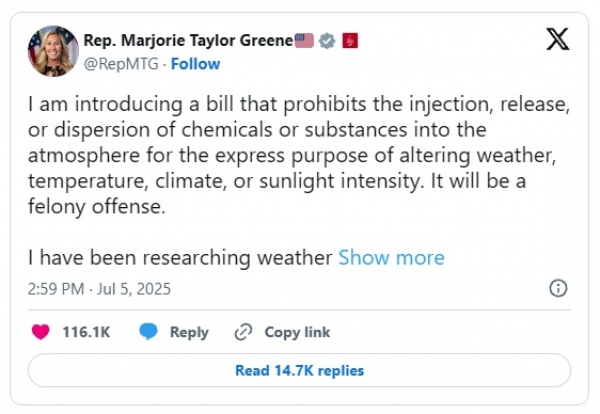
Task: Follow the @RepMTG account
Action: tap(196, 63)
